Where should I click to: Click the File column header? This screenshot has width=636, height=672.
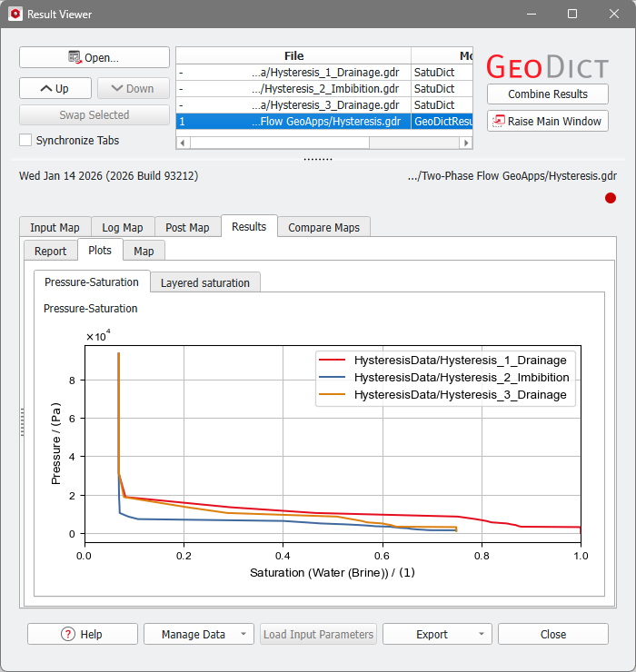point(293,55)
